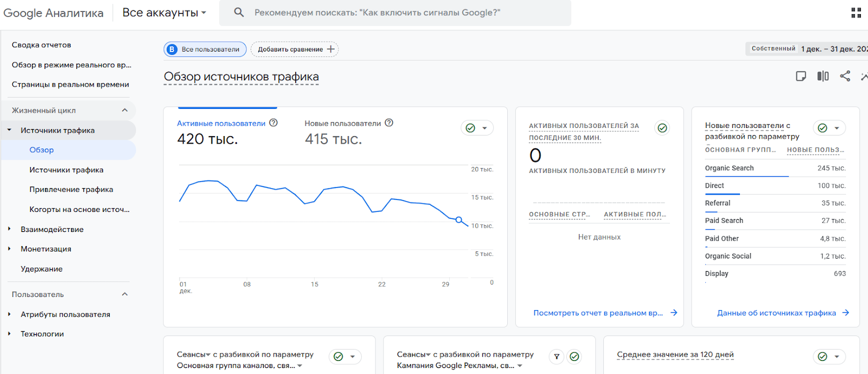This screenshot has height=374, width=868.
Task: Click arrow icon after Данные об источниках трафика
Action: [x=845, y=313]
